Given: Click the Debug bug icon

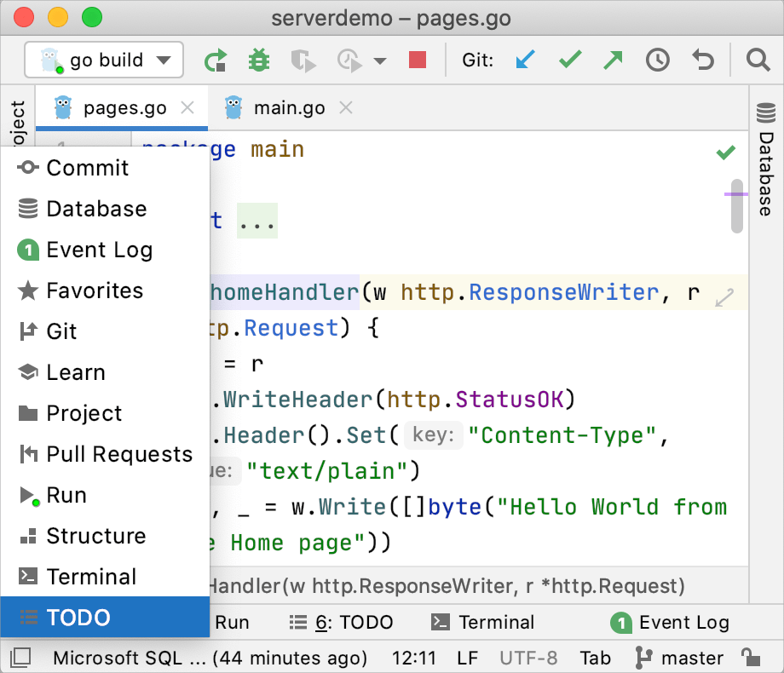Looking at the screenshot, I should pyautogui.click(x=258, y=60).
